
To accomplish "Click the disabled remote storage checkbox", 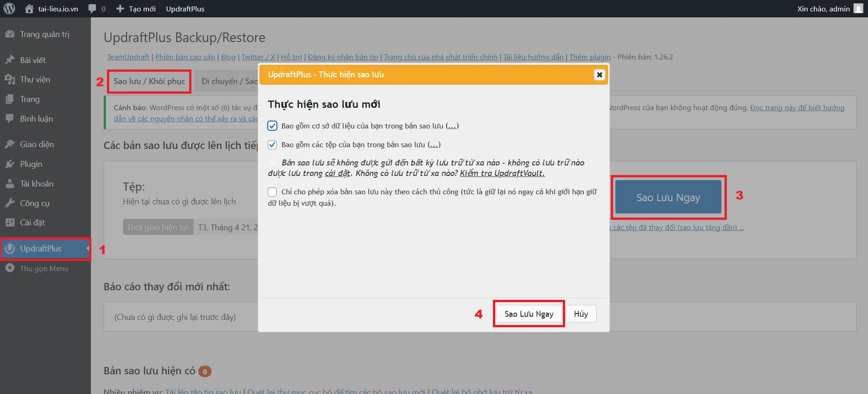I will [272, 162].
